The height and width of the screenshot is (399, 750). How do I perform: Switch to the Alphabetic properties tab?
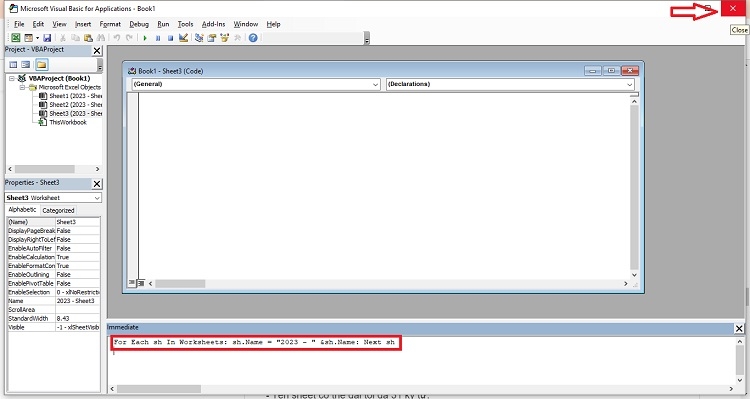point(22,210)
